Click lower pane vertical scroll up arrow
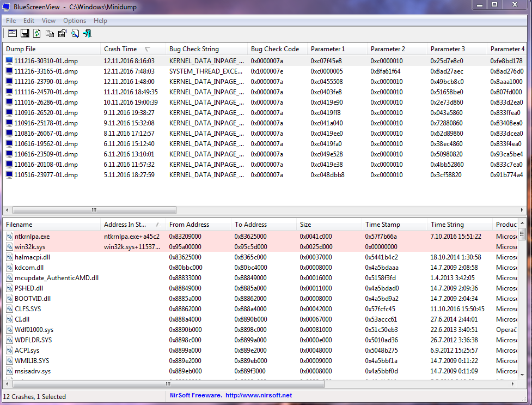 pos(522,223)
